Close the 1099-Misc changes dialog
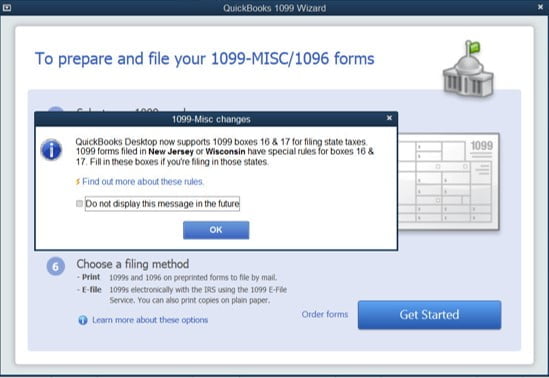549x378 pixels. point(389,118)
